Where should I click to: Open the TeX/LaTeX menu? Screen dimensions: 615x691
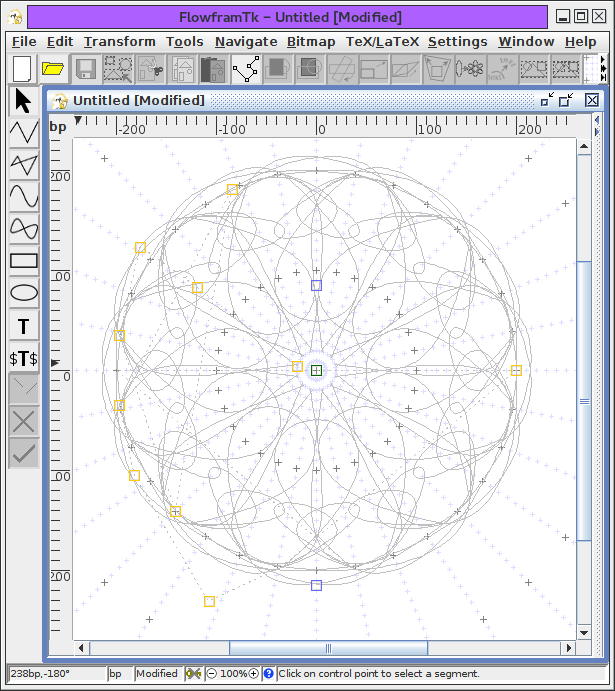coord(382,41)
